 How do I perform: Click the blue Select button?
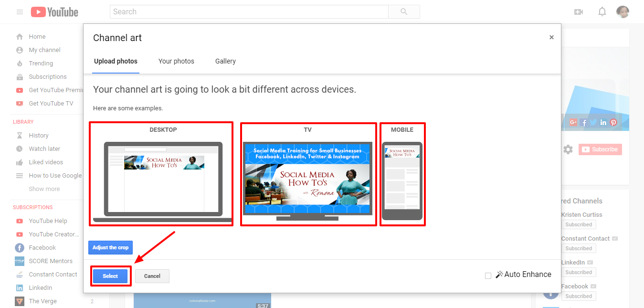pos(110,276)
